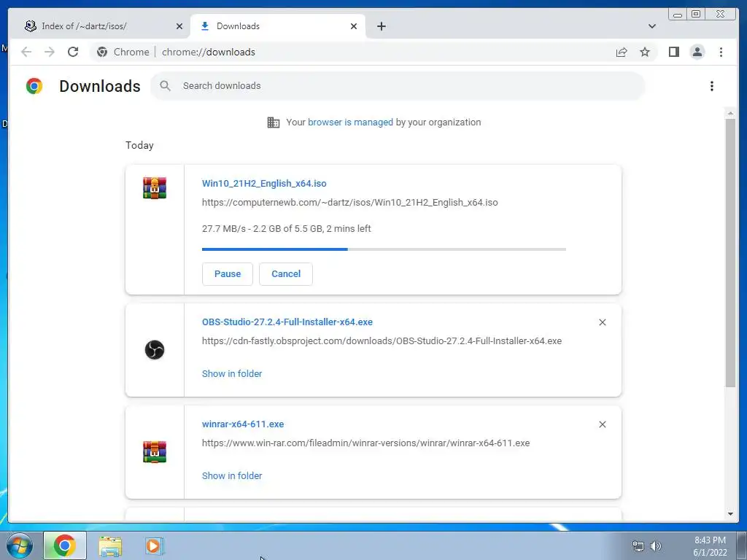Show winrar-x64-611.exe in folder
This screenshot has height=560, width=747.
coord(232,475)
